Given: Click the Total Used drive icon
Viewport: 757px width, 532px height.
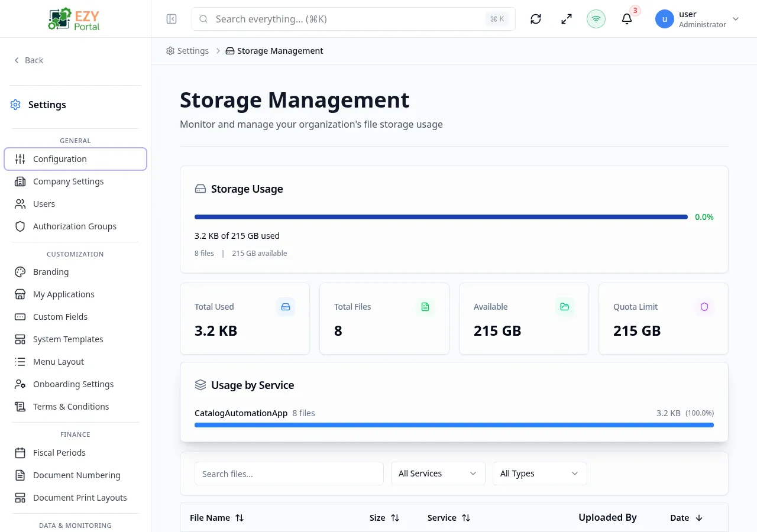Looking at the screenshot, I should [286, 307].
